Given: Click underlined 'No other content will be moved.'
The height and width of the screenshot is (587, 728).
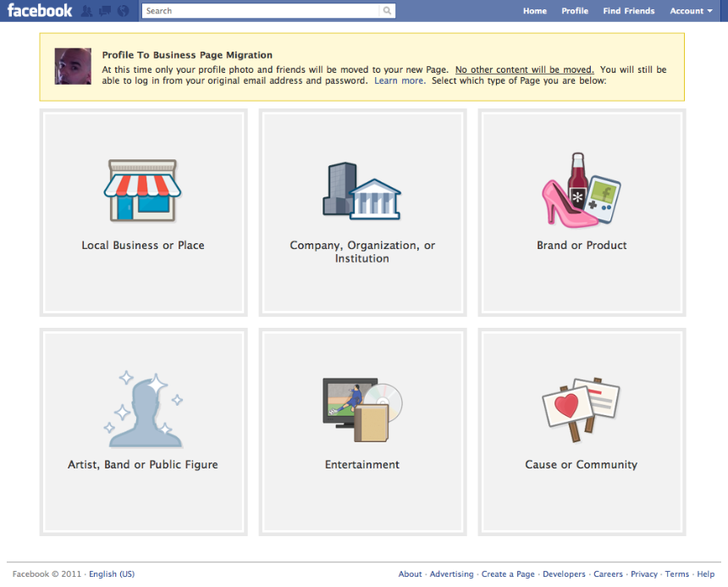Looking at the screenshot, I should pyautogui.click(x=525, y=69).
